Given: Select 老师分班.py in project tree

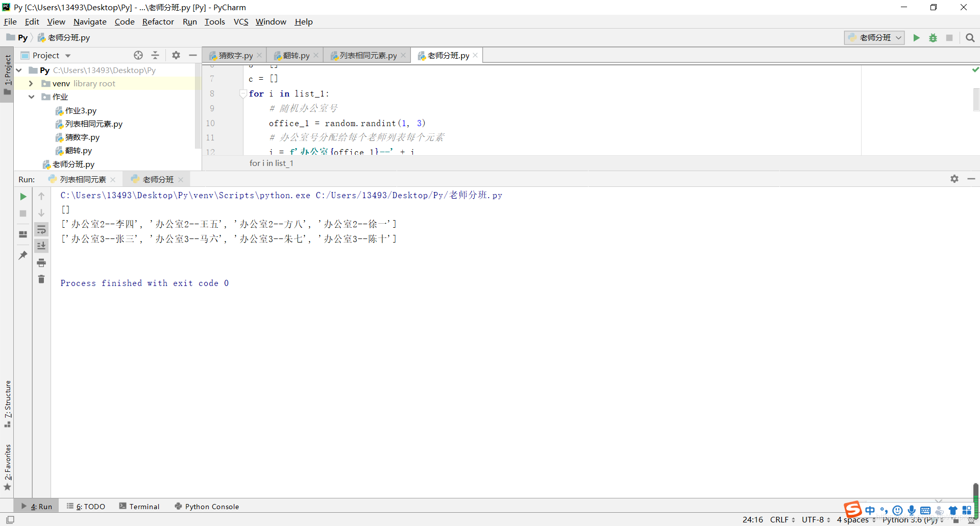Looking at the screenshot, I should point(68,164).
